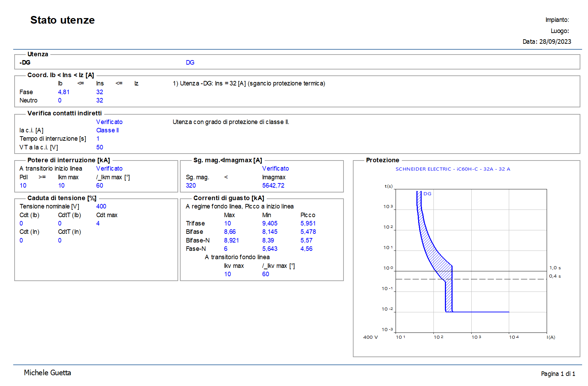Select the Trifase Picco value 5,951
Viewport: 588px width, 386px height.
point(308,223)
